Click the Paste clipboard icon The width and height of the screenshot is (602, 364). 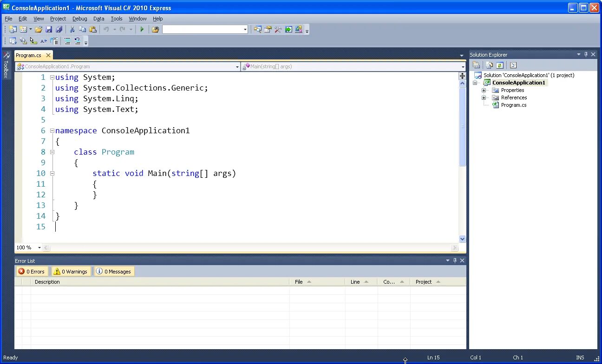point(93,29)
